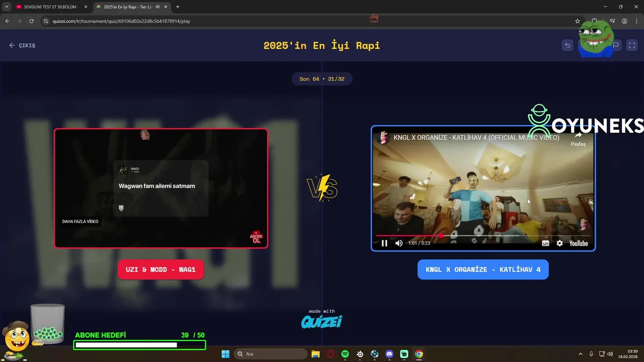Viewport: 644px width, 362px height.
Task: Expand hidden system tray icons
Action: pos(580,354)
